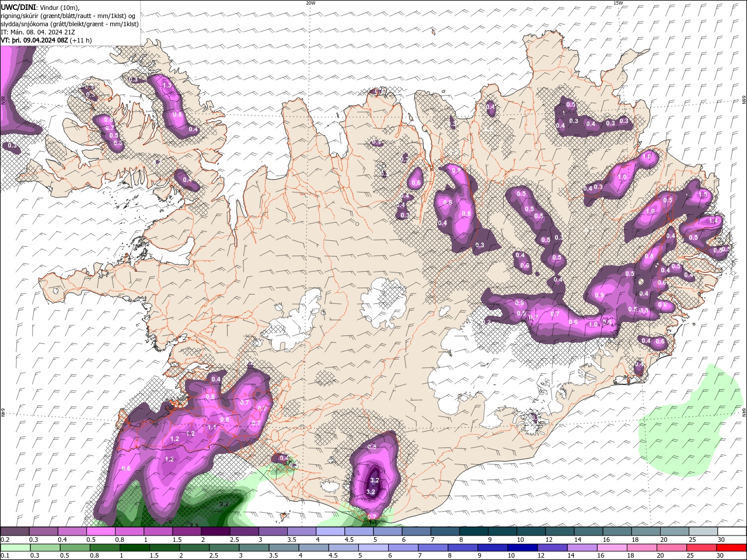This screenshot has height=560, width=747.
Task: Click the 'UWC/DINI: Vindur (10m)' title line
Action: pyautogui.click(x=40, y=6)
